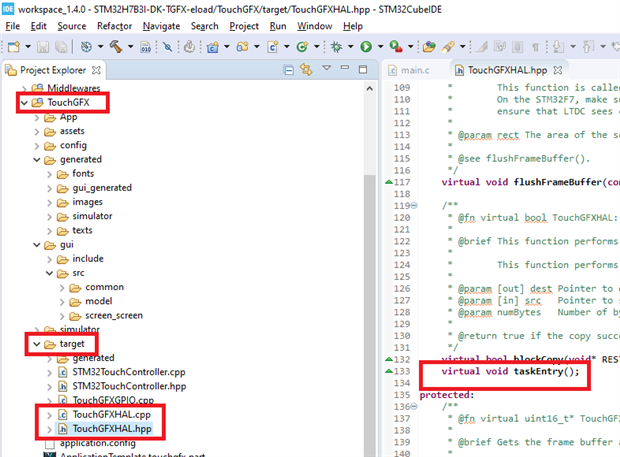Image resolution: width=620 pixels, height=457 pixels.
Task: Click the Build hammer icon
Action: [116, 46]
